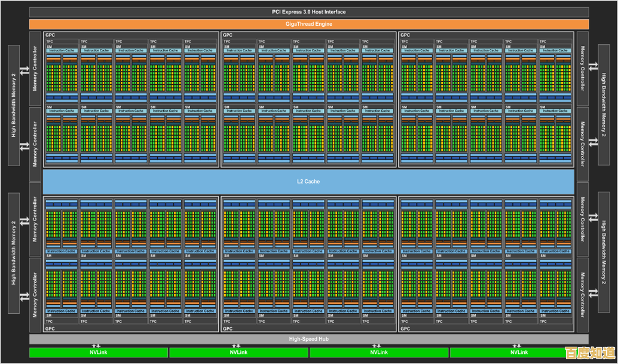Click the bottommost arrow icon on left edge
Image resolution: width=618 pixels, height=364 pixels.
tap(25, 296)
